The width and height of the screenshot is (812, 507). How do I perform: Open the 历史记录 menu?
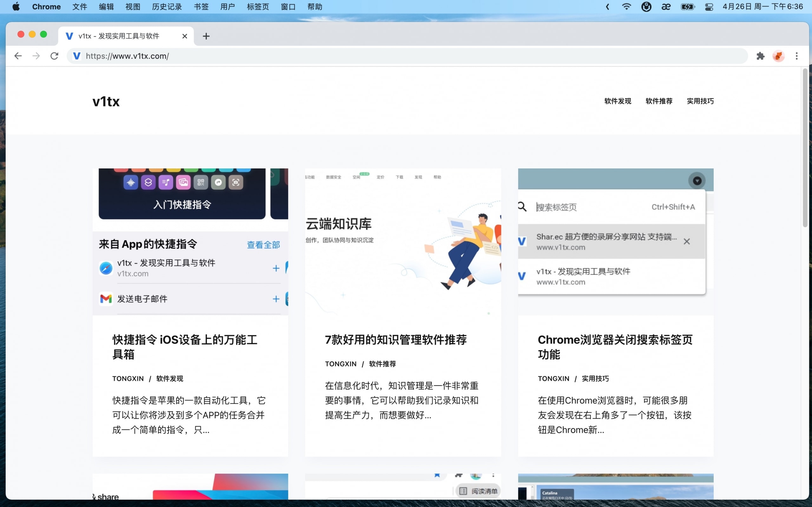click(167, 7)
